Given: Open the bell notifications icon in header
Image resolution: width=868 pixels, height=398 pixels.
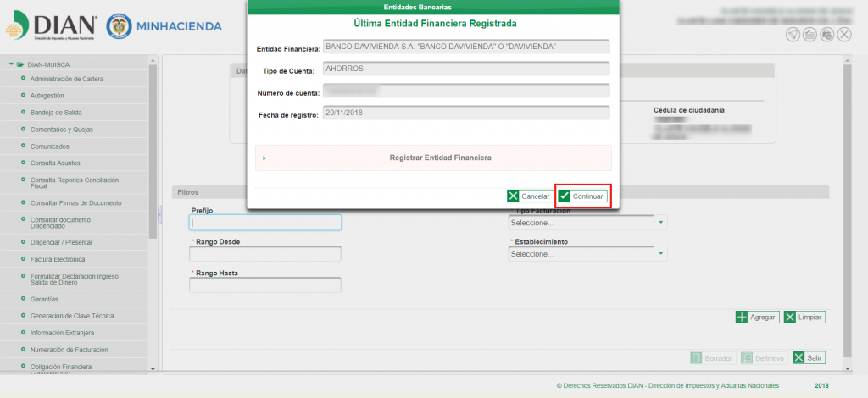Looking at the screenshot, I should pyautogui.click(x=793, y=35).
